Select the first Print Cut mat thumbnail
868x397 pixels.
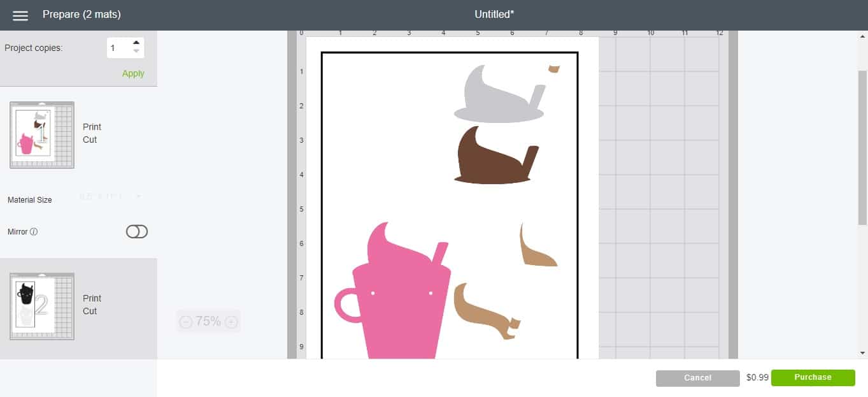tap(41, 134)
